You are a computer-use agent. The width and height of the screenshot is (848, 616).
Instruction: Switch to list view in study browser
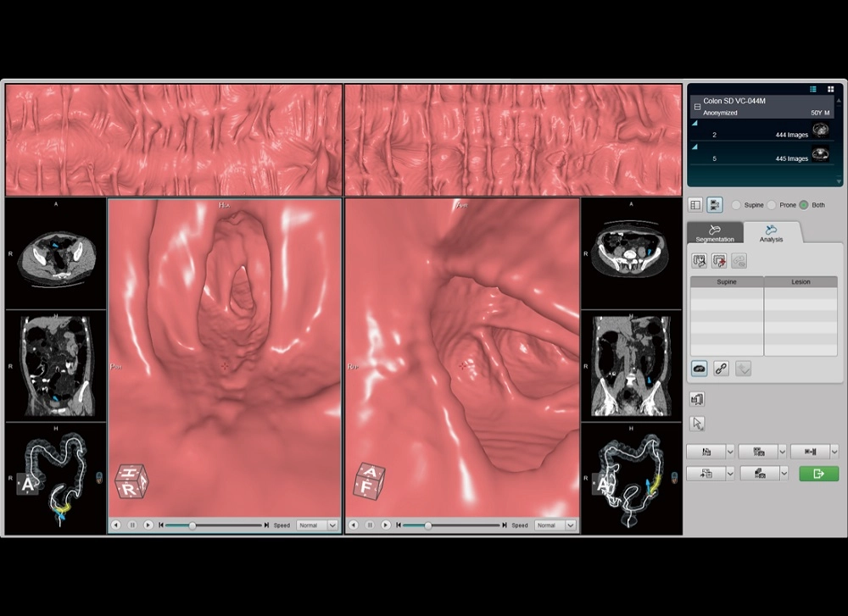(813, 89)
